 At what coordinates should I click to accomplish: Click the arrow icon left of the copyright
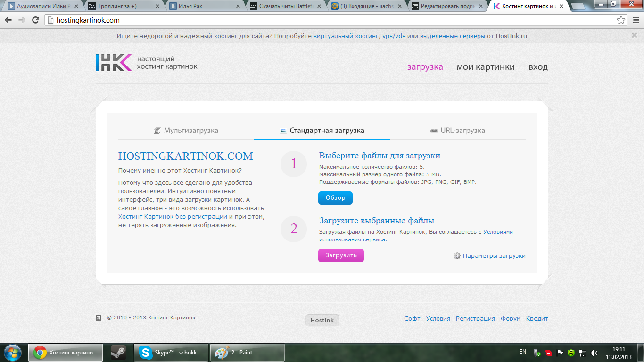point(98,318)
